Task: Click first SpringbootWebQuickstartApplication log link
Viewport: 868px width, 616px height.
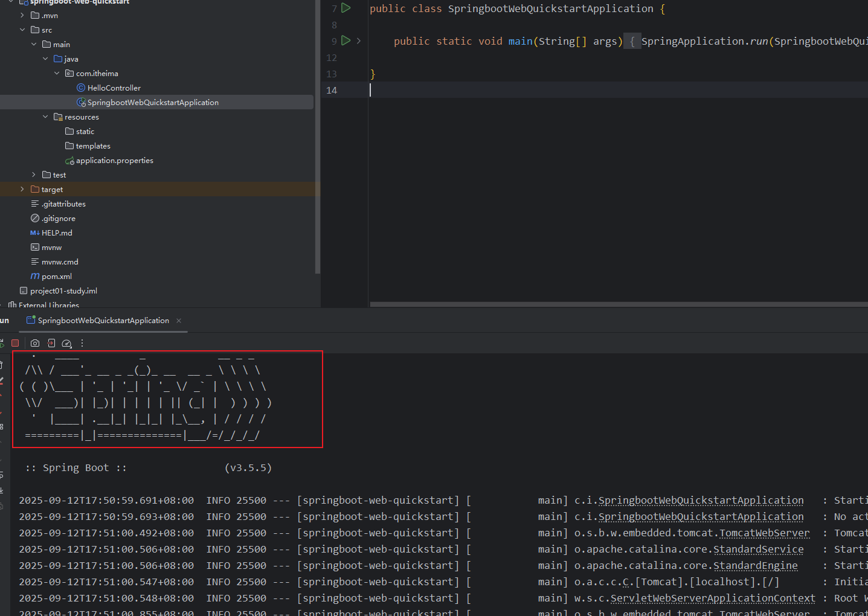Action: coord(701,500)
